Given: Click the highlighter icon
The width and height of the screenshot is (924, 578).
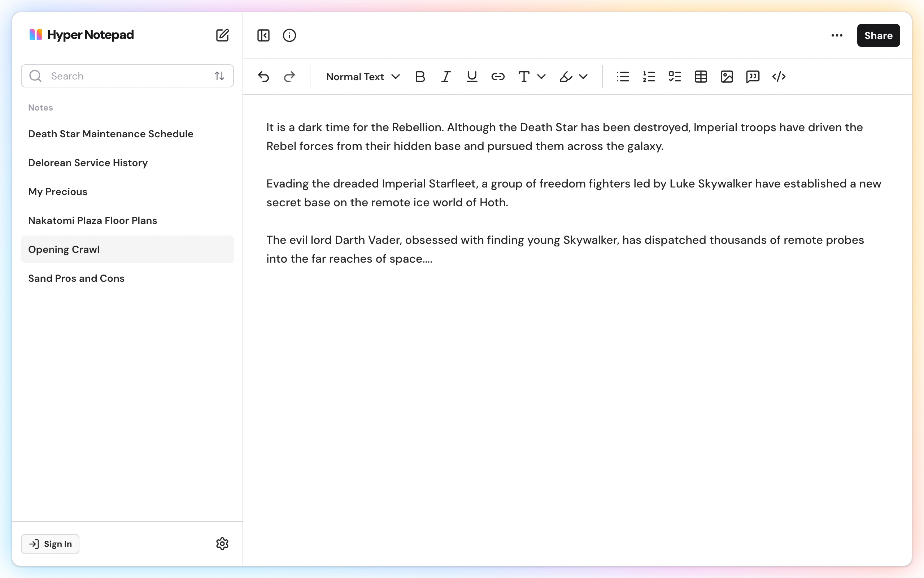Looking at the screenshot, I should tap(566, 77).
